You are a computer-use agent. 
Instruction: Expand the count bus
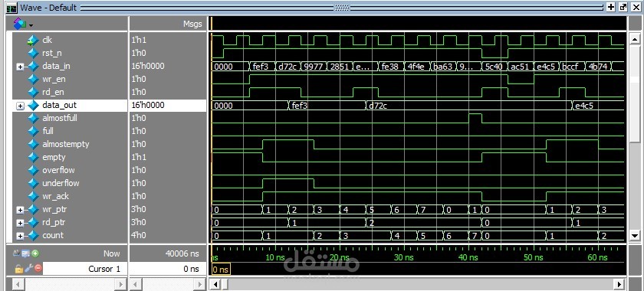(20, 236)
